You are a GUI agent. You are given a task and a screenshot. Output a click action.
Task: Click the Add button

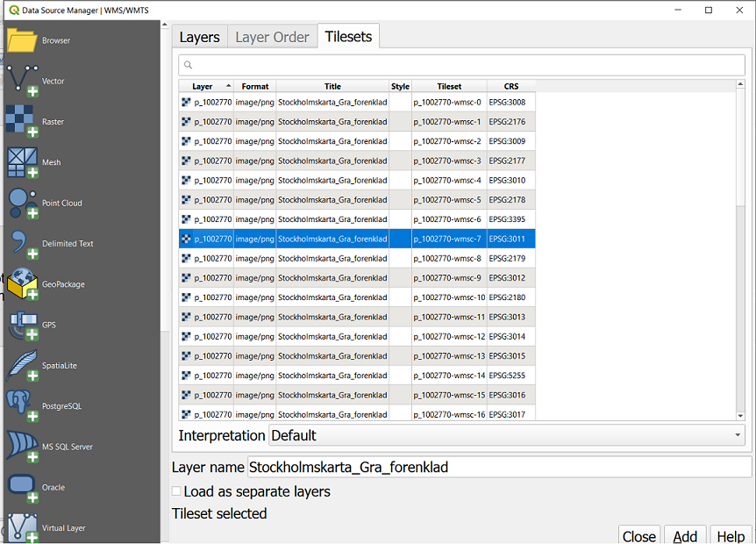[684, 536]
